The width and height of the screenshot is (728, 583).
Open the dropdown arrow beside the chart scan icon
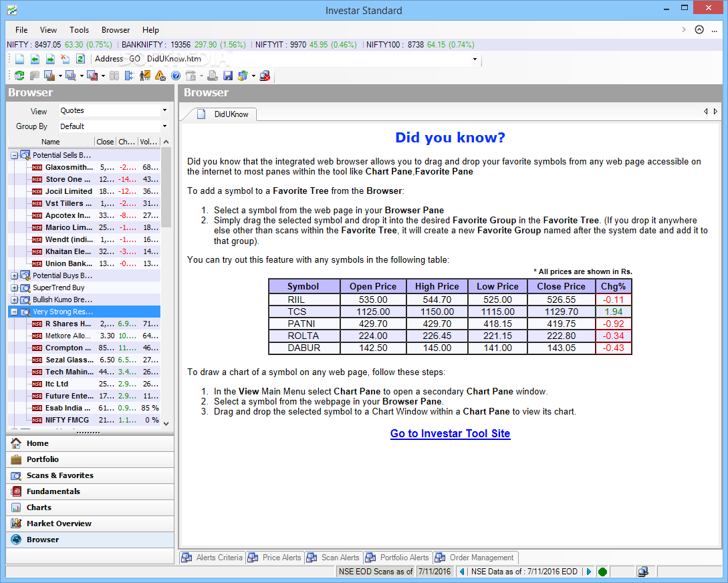tap(82, 76)
